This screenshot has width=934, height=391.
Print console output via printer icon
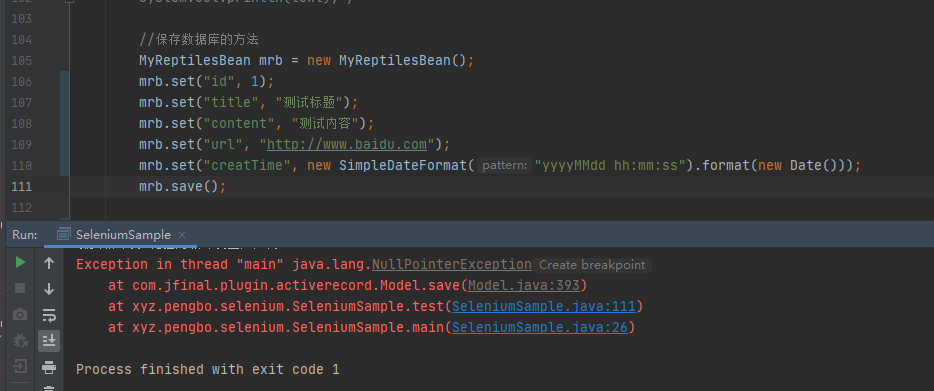49,367
